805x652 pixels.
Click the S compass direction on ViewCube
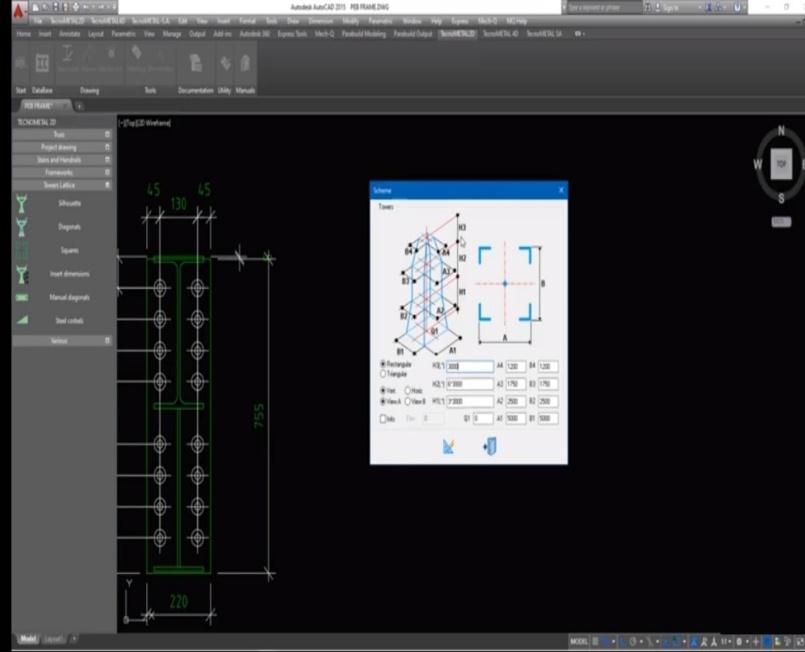coord(781,199)
